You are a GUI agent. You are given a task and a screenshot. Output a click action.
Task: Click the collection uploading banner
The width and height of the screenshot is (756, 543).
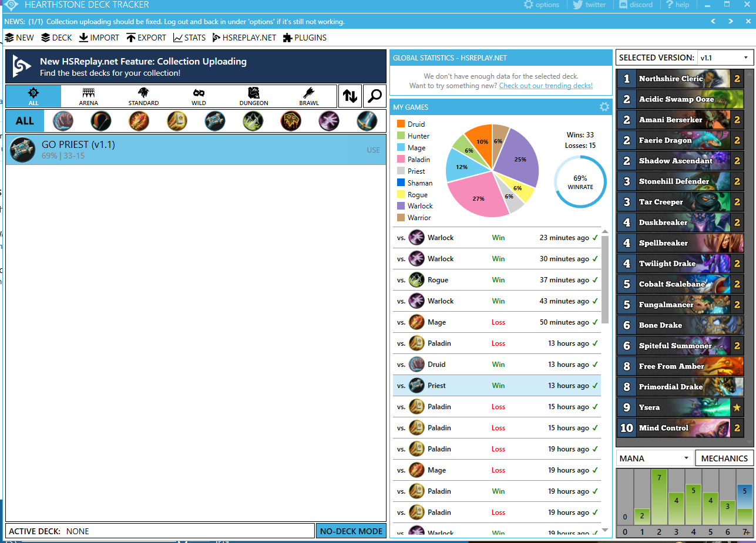pyautogui.click(x=196, y=66)
